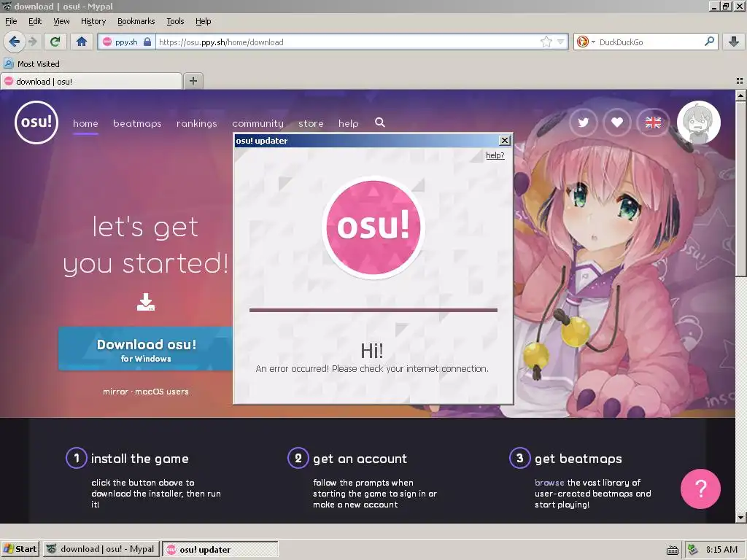The image size is (747, 560).
Task: Bookmark this page with the star icon
Action: click(546, 42)
